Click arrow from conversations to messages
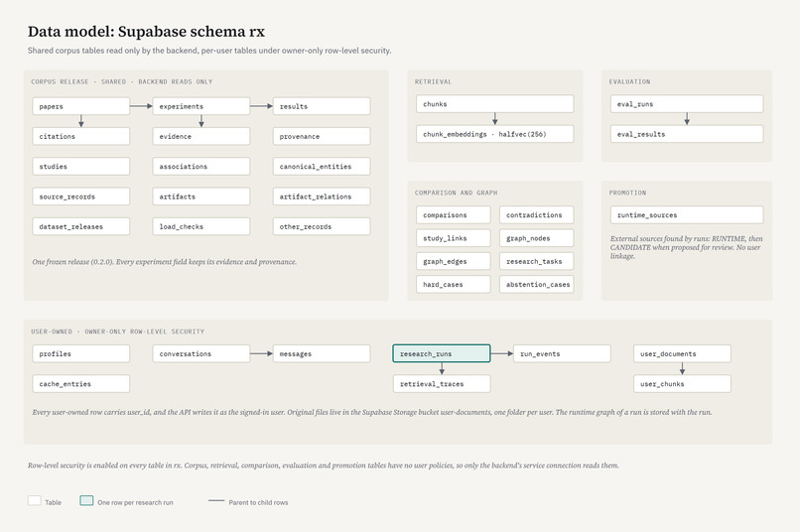 tap(261, 353)
